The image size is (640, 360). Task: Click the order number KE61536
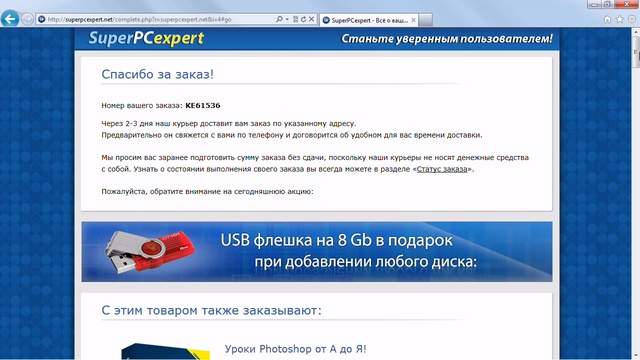tap(203, 105)
